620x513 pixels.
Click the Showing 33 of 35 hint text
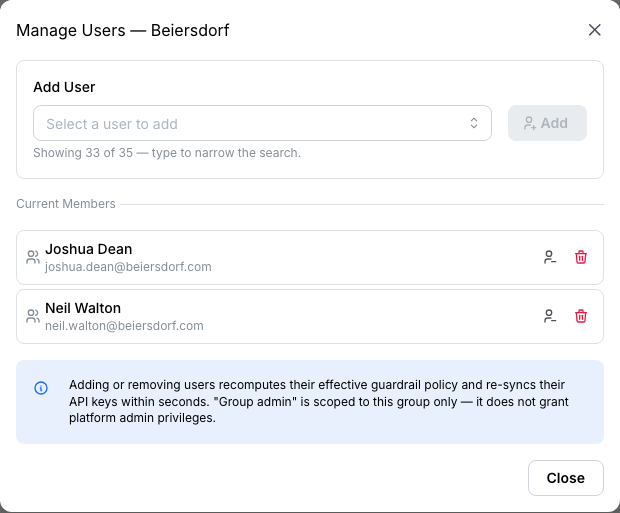(167, 153)
